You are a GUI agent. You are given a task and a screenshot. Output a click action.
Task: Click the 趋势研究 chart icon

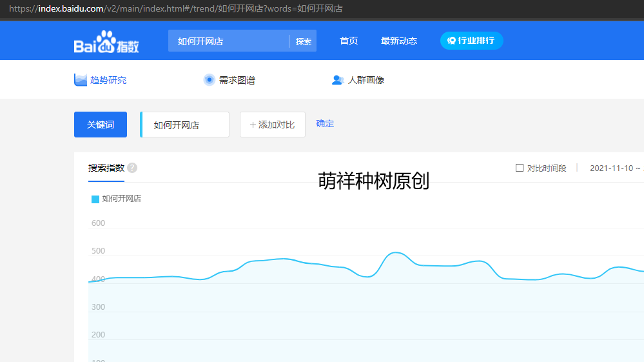[81, 80]
